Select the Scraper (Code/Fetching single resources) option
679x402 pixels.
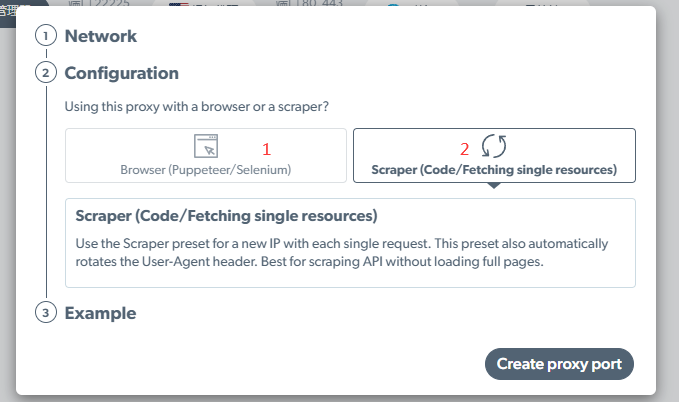pyautogui.click(x=494, y=156)
